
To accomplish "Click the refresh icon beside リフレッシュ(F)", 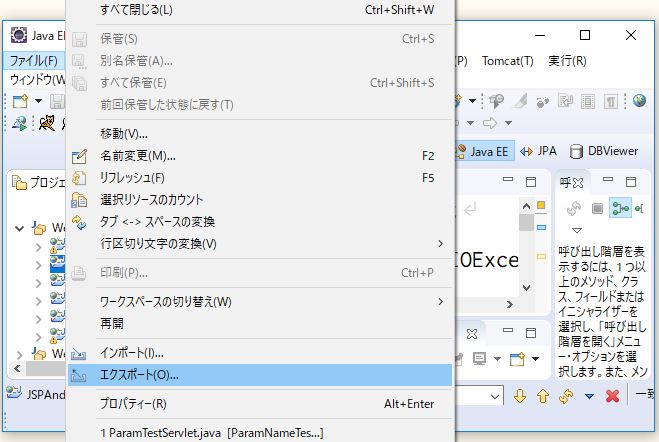I will pyautogui.click(x=79, y=178).
